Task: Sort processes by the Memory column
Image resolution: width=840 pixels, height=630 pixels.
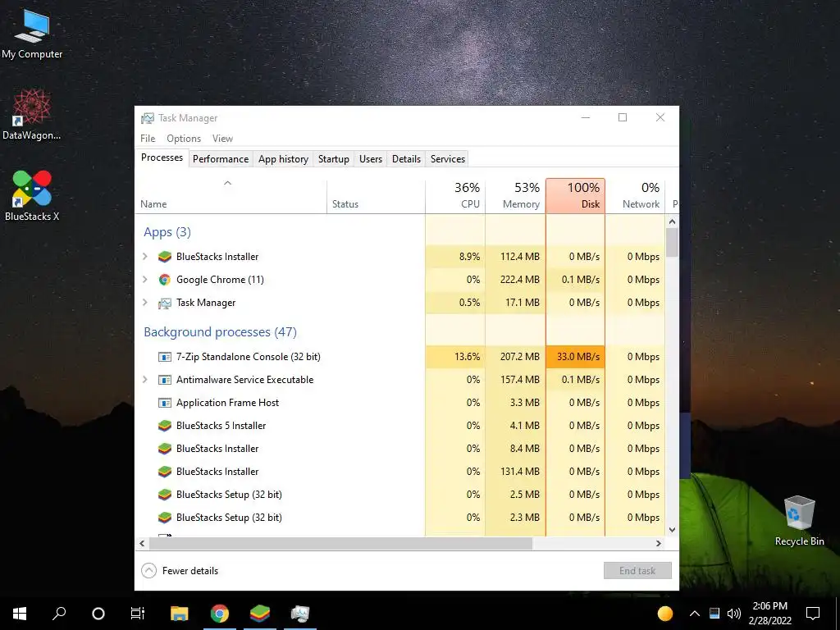Action: click(515, 196)
